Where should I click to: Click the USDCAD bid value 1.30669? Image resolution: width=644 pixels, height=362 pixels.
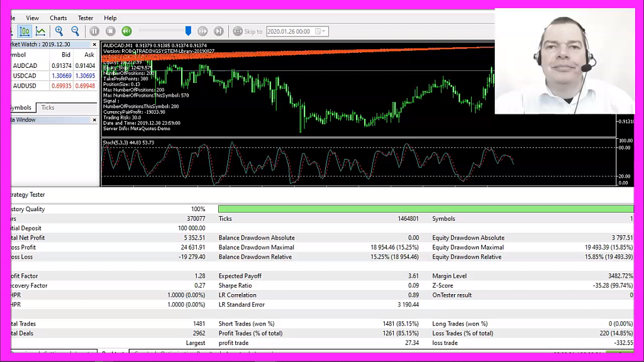click(61, 75)
